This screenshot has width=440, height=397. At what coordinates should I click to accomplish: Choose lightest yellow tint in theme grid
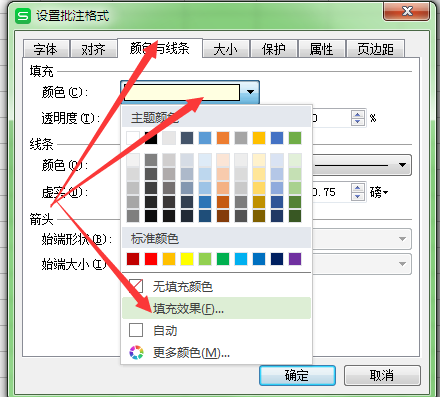click(x=259, y=160)
